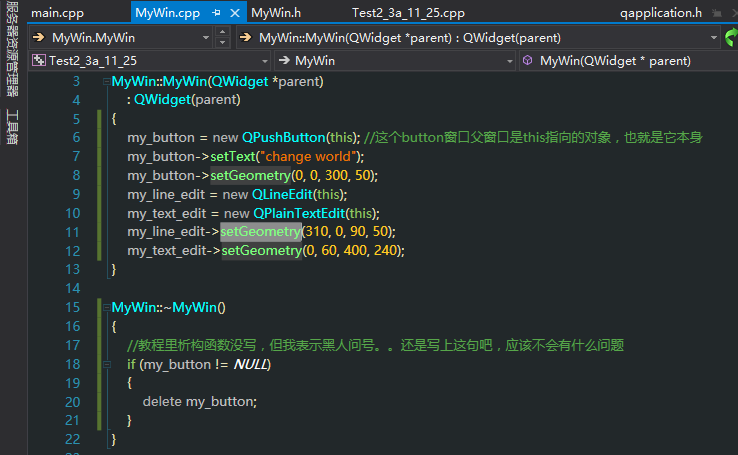Image resolution: width=738 pixels, height=455 pixels.
Task: Click the comment on line 17
Action: (x=375, y=345)
